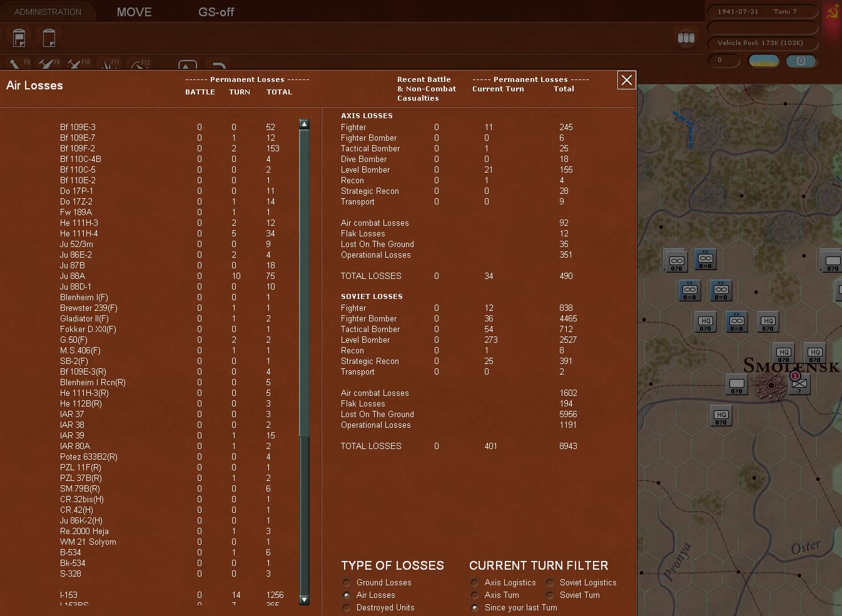The height and width of the screenshot is (616, 842).
Task: Click the scroll-down arrow of the aircraft list
Action: tap(304, 600)
